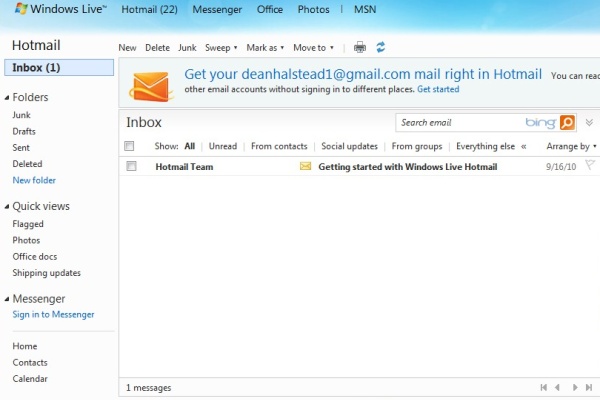
Task: Click New to compose a message
Action: point(127,48)
